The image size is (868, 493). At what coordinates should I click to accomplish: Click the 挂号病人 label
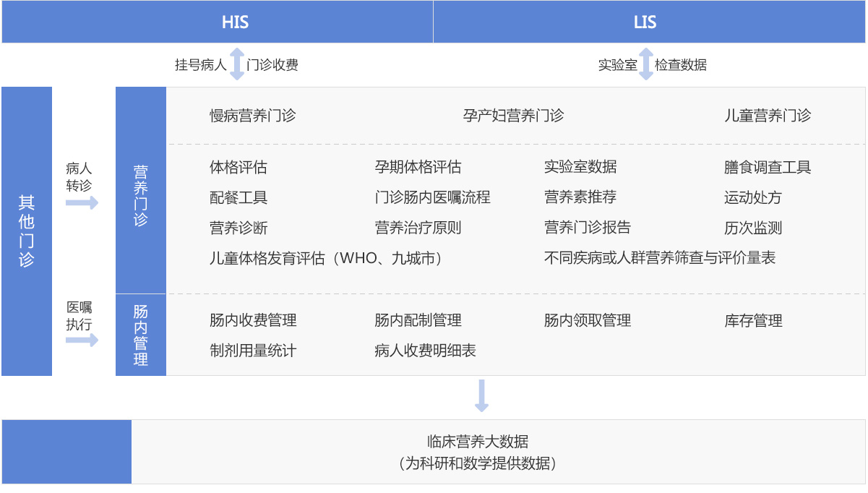(x=201, y=65)
